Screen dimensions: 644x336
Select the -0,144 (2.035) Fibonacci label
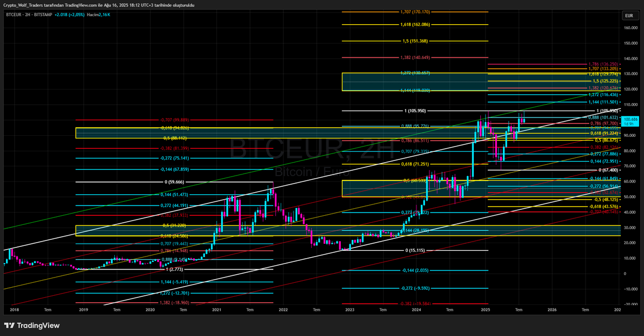pos(415,271)
